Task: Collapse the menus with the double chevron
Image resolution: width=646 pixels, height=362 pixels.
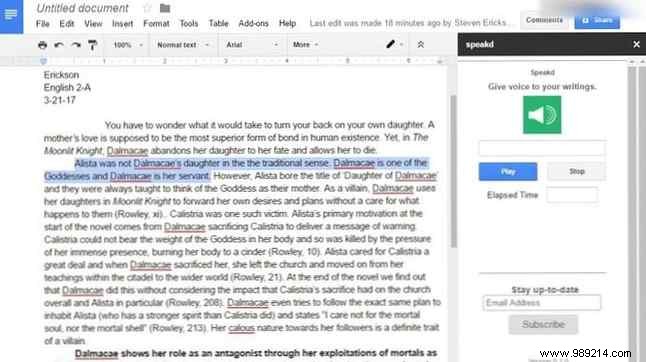Action: click(420, 44)
